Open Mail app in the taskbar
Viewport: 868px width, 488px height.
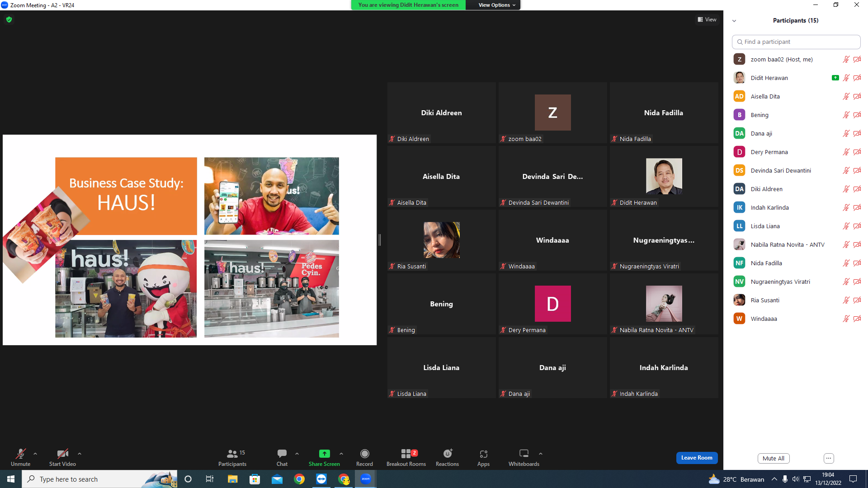277,479
